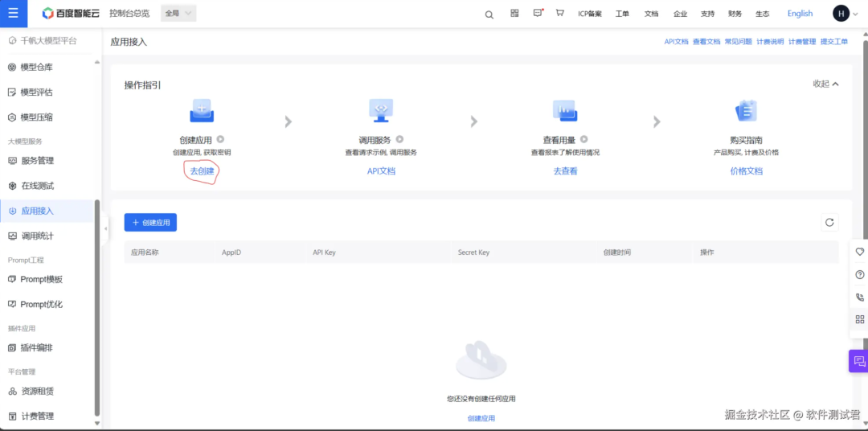Open 提交工单 link in page header
The width and height of the screenshot is (868, 431).
click(834, 42)
